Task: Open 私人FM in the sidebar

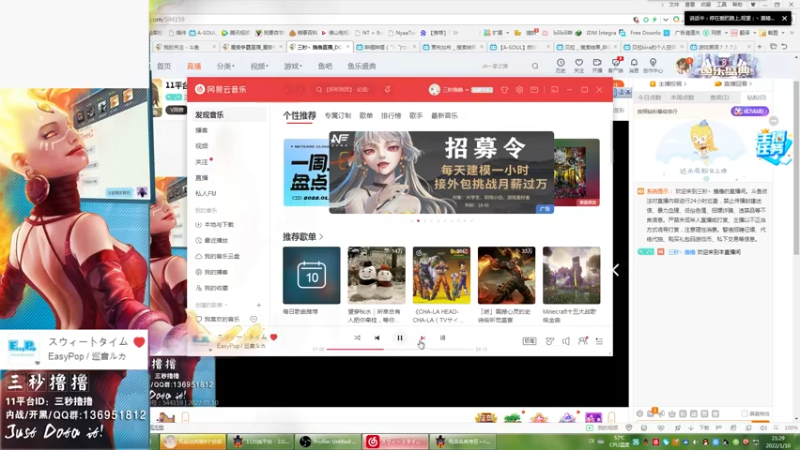Action: click(x=206, y=193)
